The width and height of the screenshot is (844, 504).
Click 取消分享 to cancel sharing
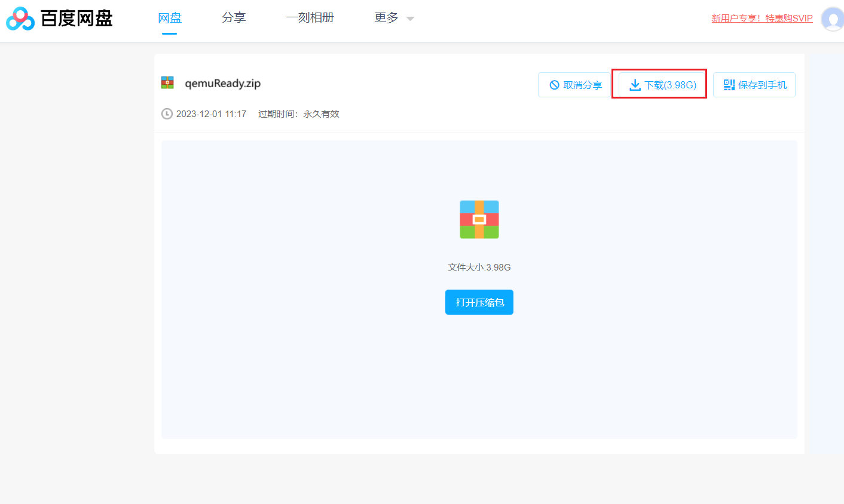tap(574, 85)
